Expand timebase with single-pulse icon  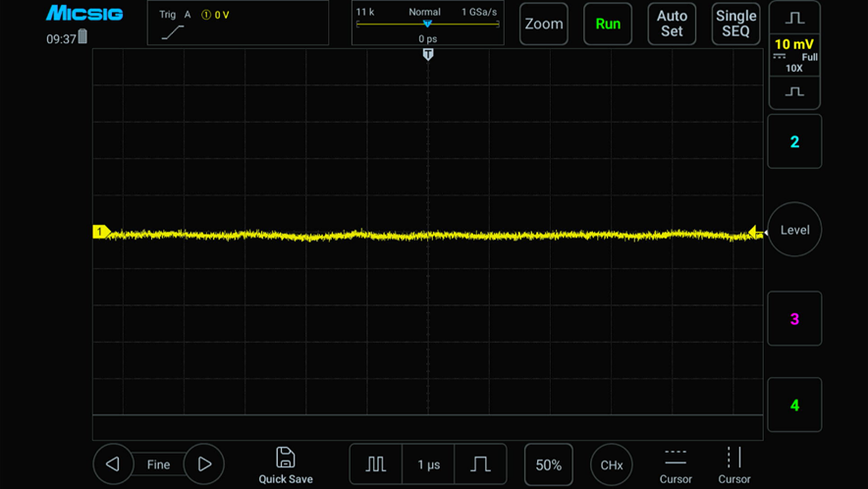(x=480, y=464)
